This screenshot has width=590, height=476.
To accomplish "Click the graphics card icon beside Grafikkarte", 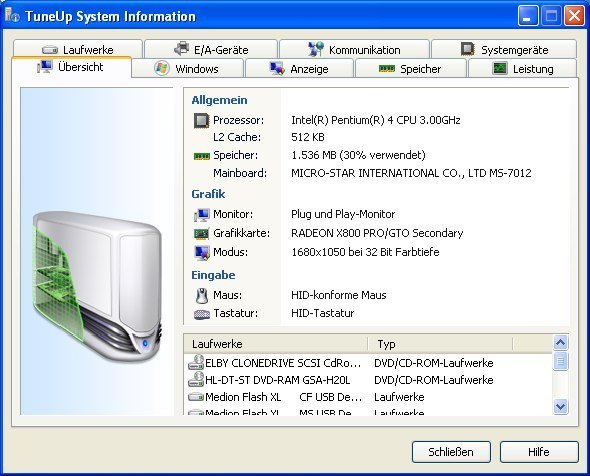I will [201, 234].
